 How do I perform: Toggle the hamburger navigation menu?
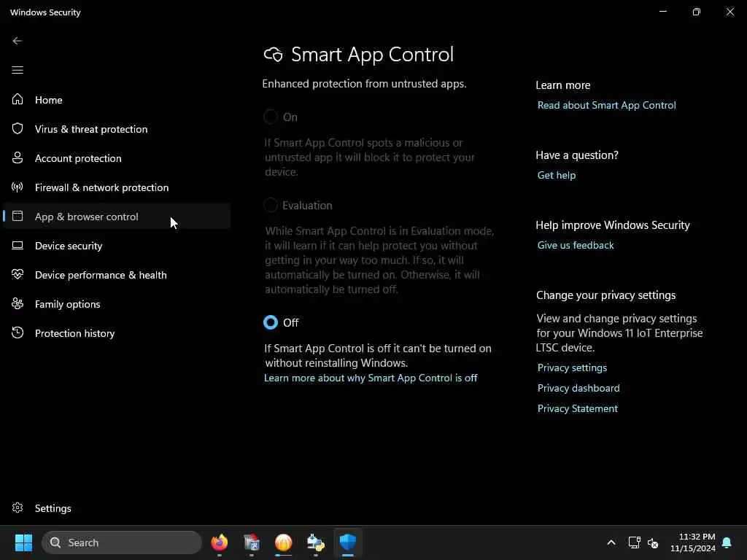(18, 70)
